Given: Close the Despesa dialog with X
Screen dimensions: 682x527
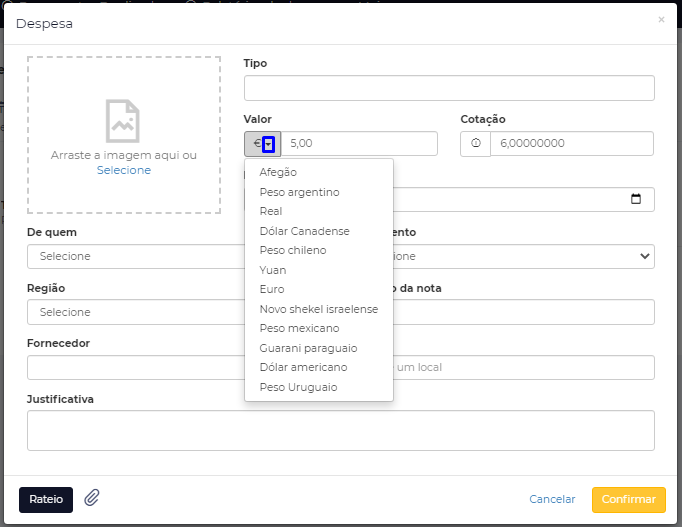Looking at the screenshot, I should [x=661, y=20].
